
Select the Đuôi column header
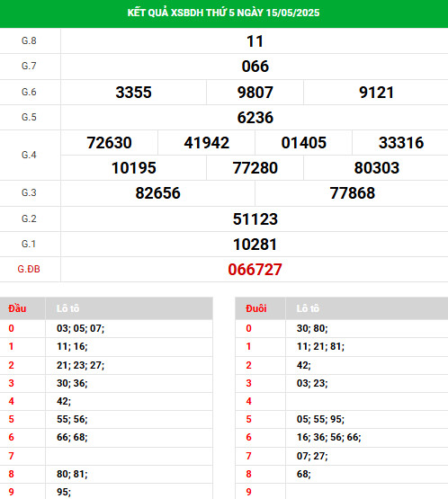tap(256, 308)
